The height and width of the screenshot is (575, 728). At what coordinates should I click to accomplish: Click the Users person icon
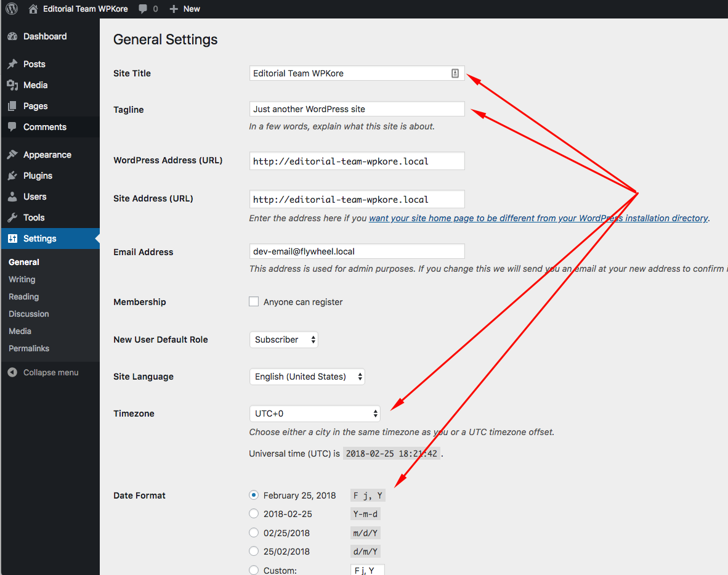[12, 197]
